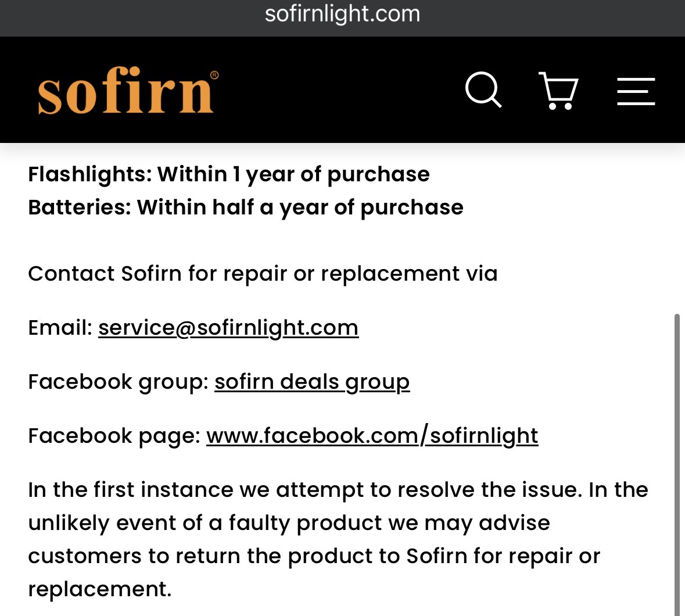The height and width of the screenshot is (616, 685).
Task: Open the www.facebook.com/sofirnlight link
Action: [x=372, y=436]
